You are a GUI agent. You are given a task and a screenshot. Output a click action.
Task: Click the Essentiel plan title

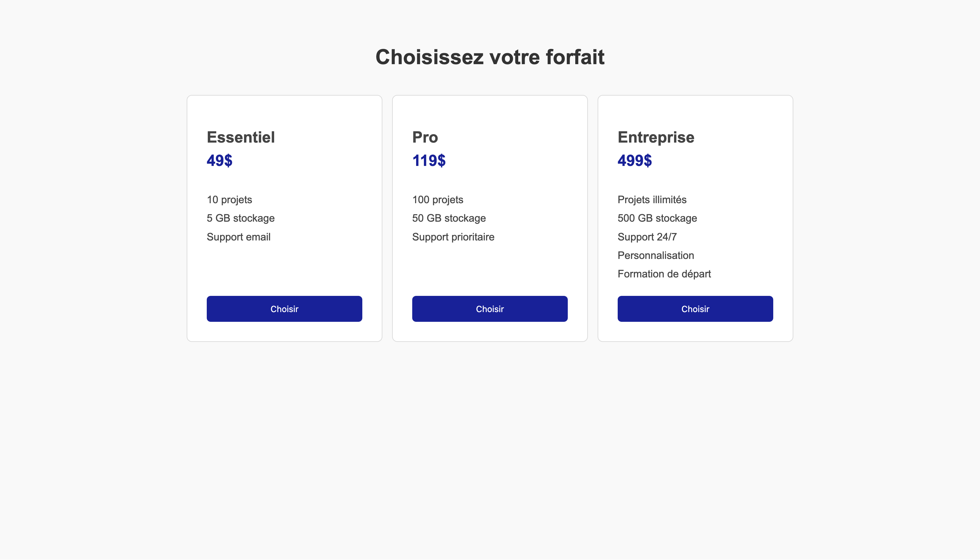point(241,137)
